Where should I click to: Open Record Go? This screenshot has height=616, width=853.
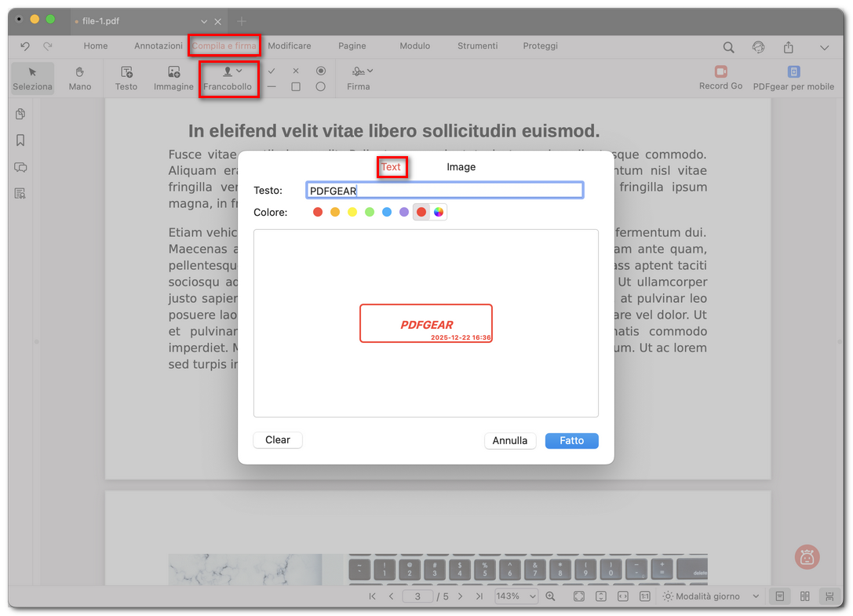point(721,78)
